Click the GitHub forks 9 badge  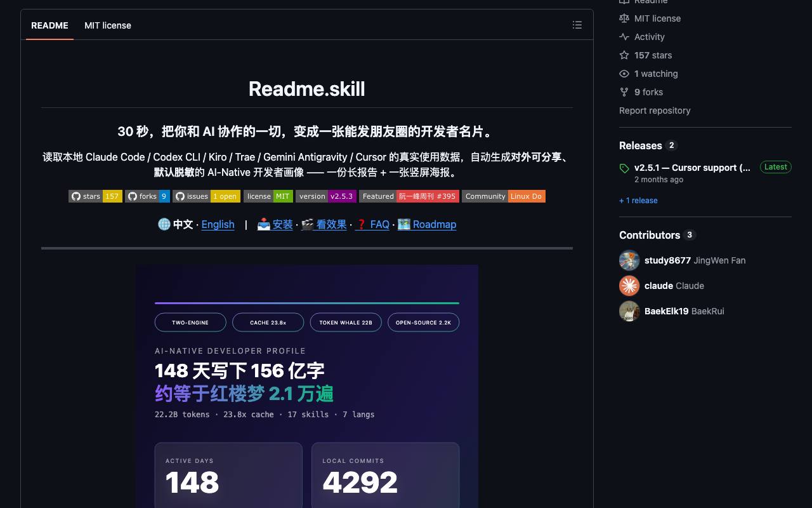coord(147,196)
